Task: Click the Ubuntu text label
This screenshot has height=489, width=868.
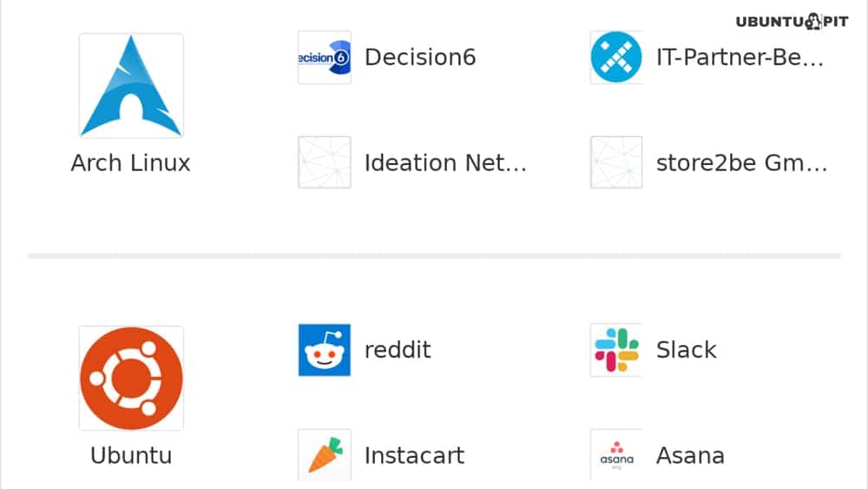Action: click(131, 455)
